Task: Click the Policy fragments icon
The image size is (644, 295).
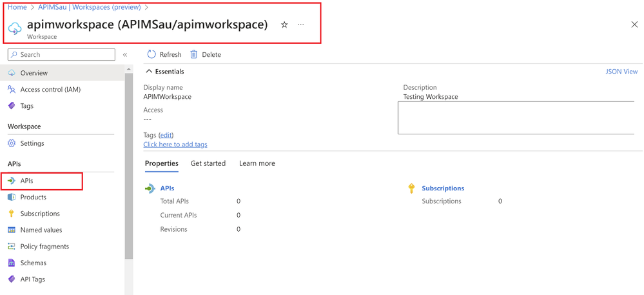Action: pyautogui.click(x=12, y=247)
